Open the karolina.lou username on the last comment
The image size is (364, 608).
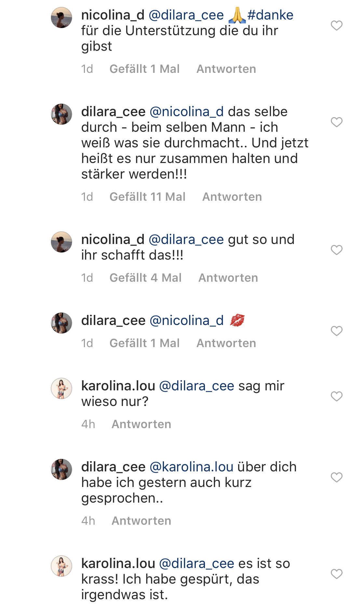tap(118, 563)
